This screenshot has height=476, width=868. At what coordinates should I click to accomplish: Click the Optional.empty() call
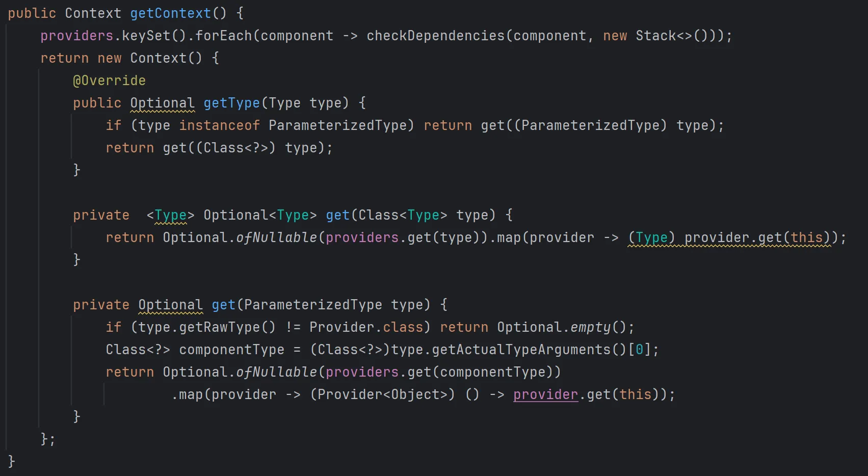(562, 327)
